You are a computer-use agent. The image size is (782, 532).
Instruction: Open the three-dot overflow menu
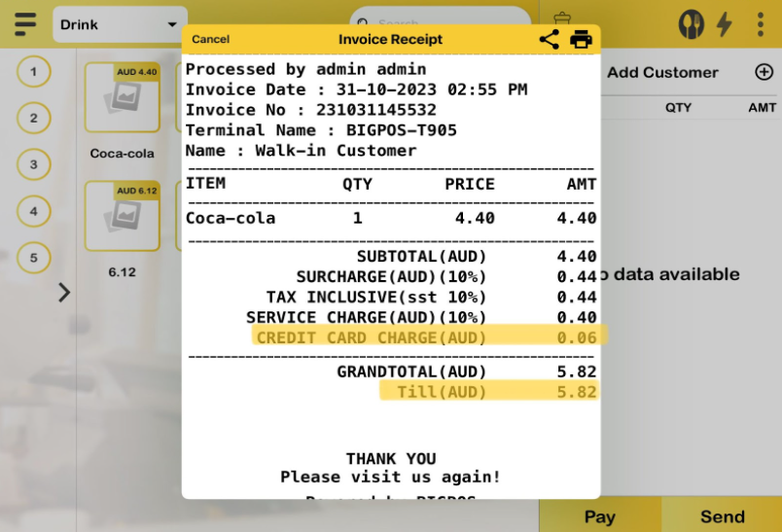pos(761,24)
